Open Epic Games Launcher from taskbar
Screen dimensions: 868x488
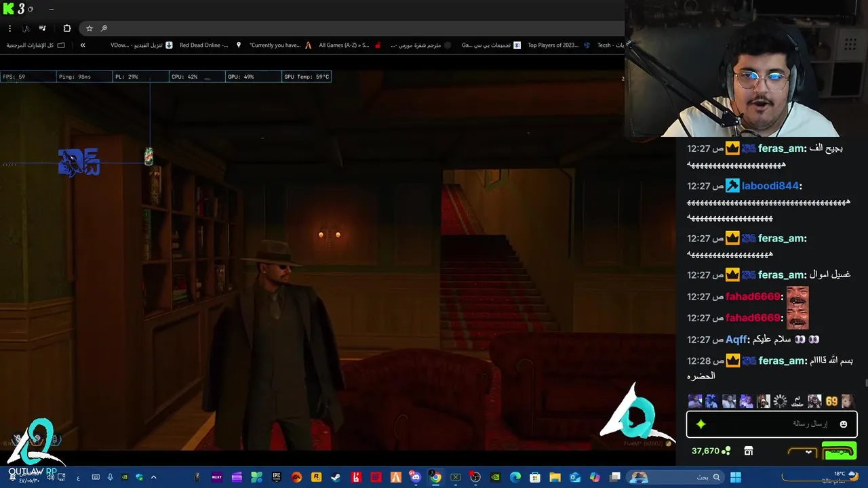(x=277, y=477)
